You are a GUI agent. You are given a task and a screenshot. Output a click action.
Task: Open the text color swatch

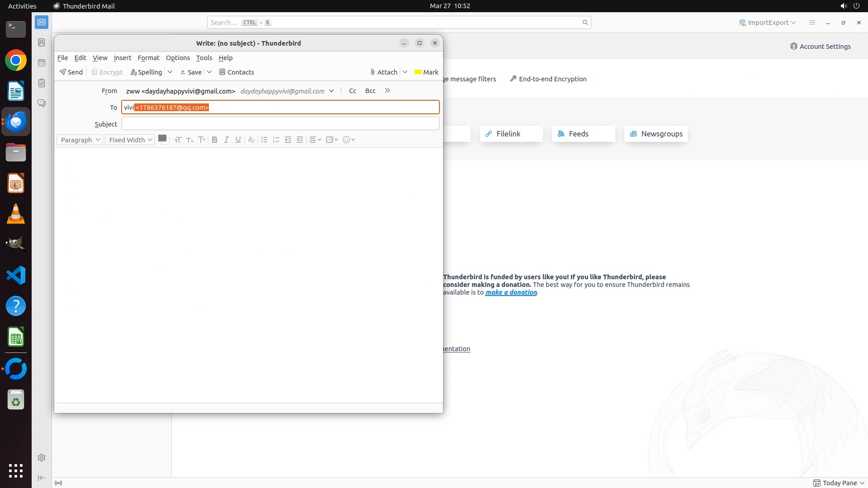pyautogui.click(x=162, y=138)
